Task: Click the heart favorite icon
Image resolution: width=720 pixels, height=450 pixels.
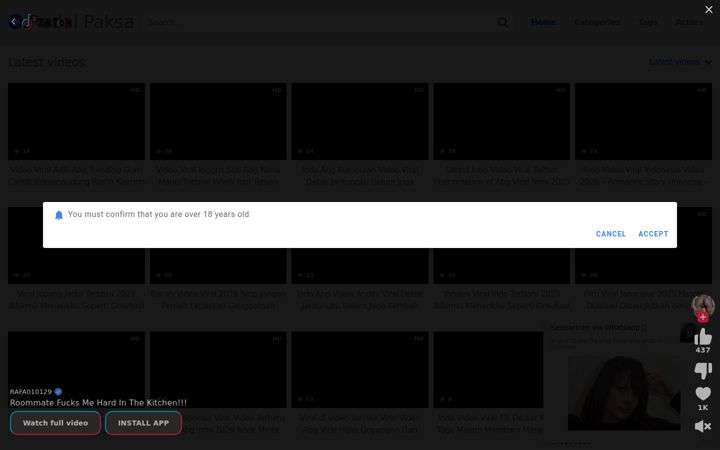Action: (x=703, y=394)
